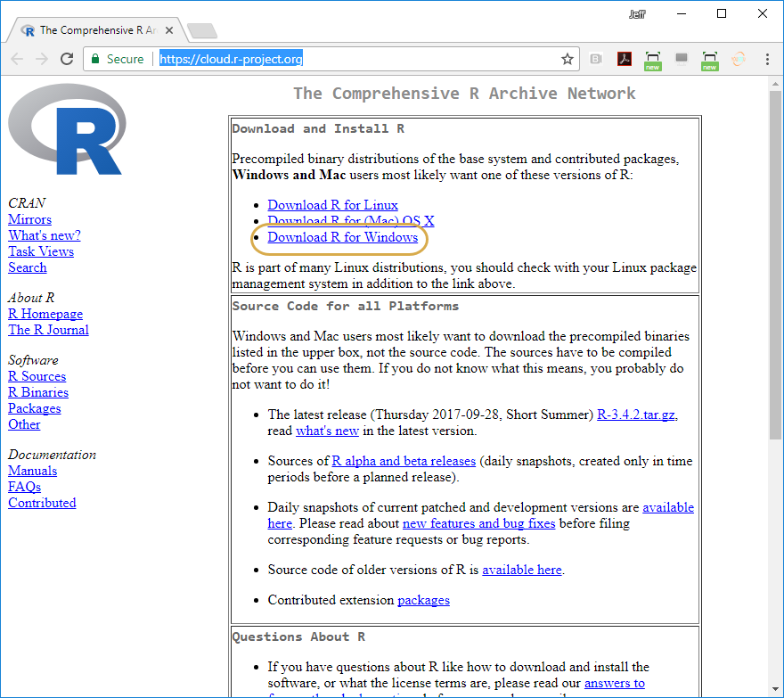Open a new tab next to the current tab
This screenshot has height=698, width=784.
(202, 31)
